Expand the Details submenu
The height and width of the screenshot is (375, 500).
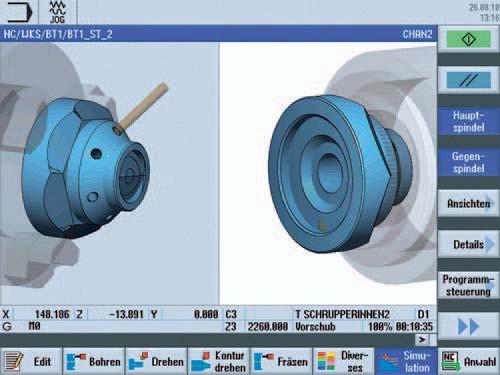[468, 244]
